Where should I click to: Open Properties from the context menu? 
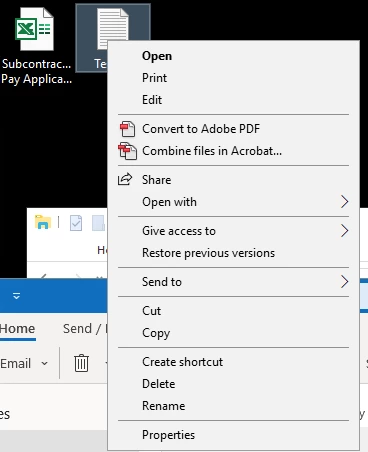(233, 435)
